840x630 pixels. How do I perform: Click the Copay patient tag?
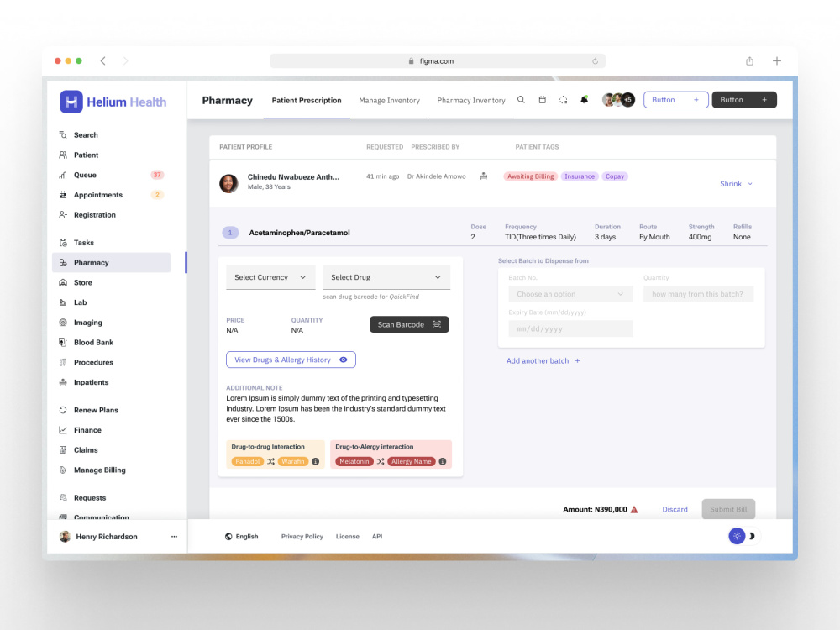click(615, 176)
